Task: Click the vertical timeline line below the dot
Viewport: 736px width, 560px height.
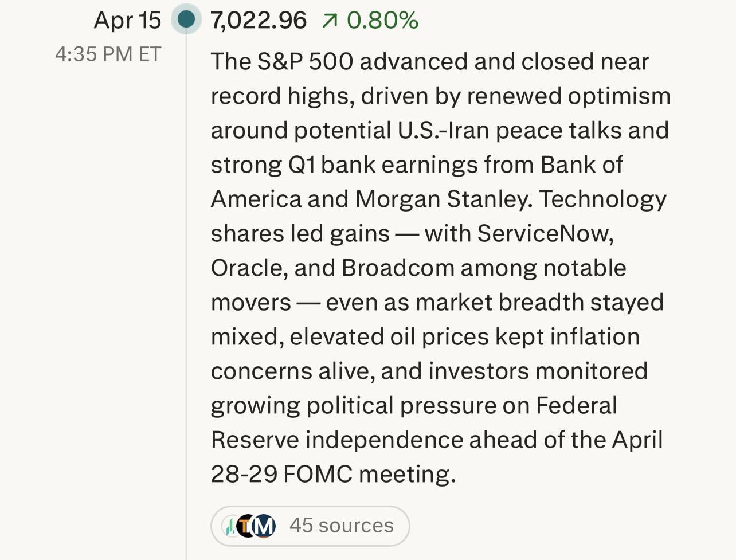Action: click(x=186, y=287)
